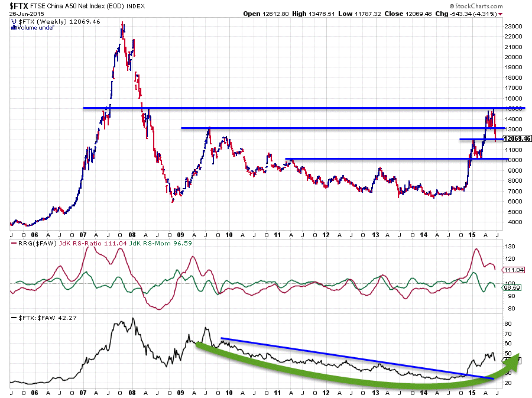Click the red down-arrow change indicator

(x=501, y=14)
